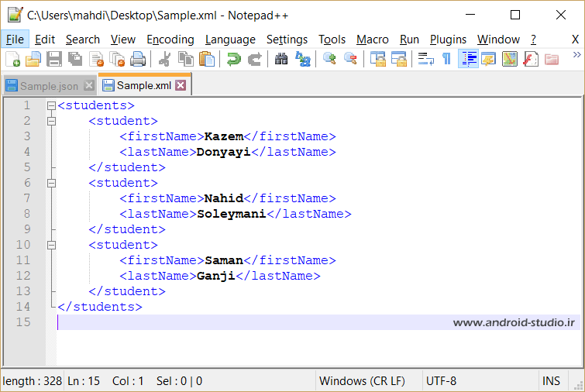Viewport: 585px width, 392px height.
Task: Open the Run menu
Action: click(409, 40)
